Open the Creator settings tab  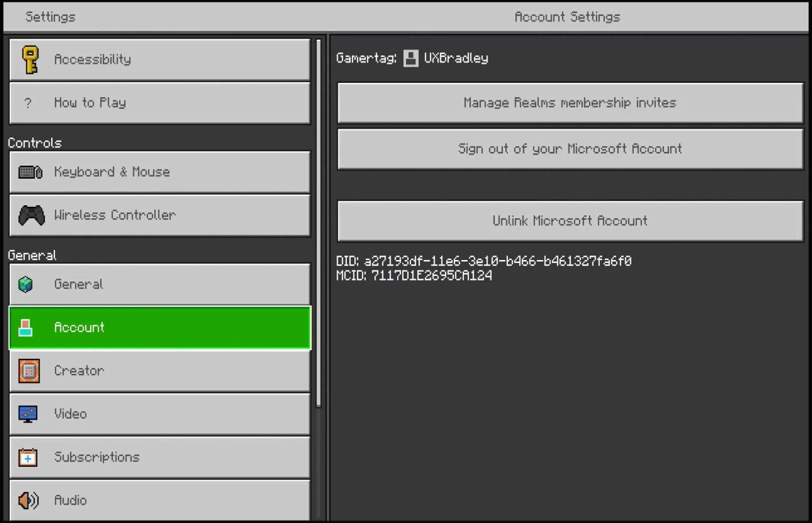[160, 371]
